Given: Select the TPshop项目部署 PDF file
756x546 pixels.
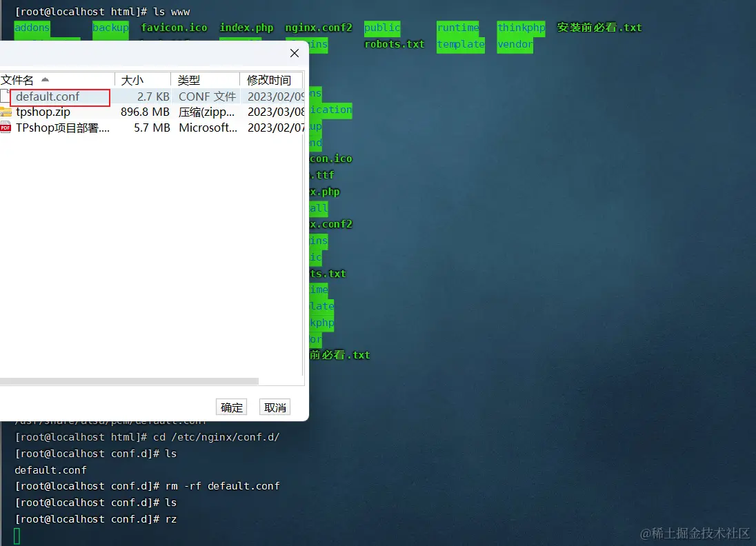Looking at the screenshot, I should (63, 128).
